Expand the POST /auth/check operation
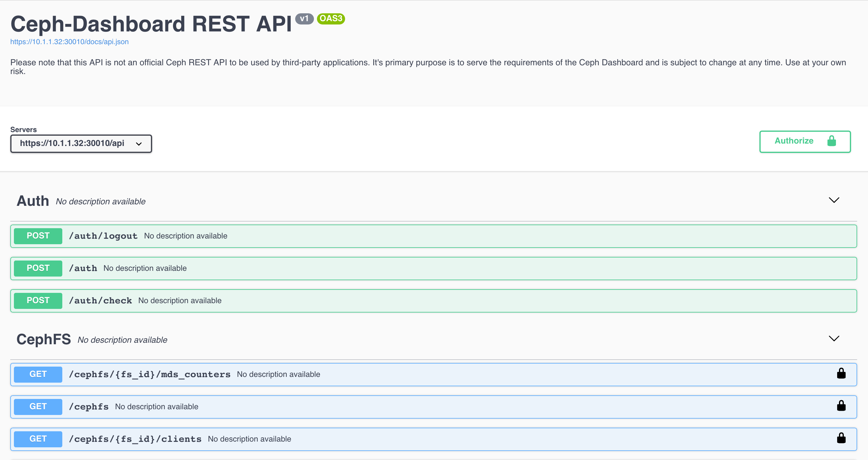Viewport: 868px width, 460px height. [x=100, y=301]
